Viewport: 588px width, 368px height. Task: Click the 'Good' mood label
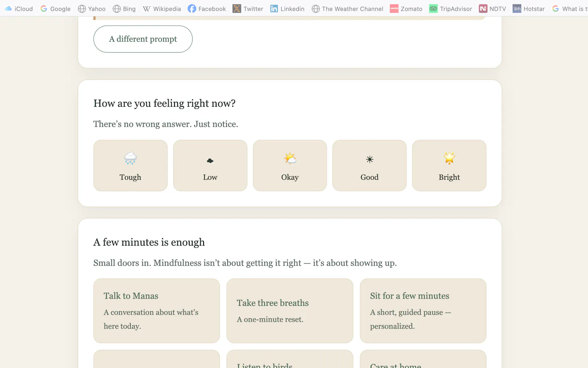pyautogui.click(x=370, y=177)
